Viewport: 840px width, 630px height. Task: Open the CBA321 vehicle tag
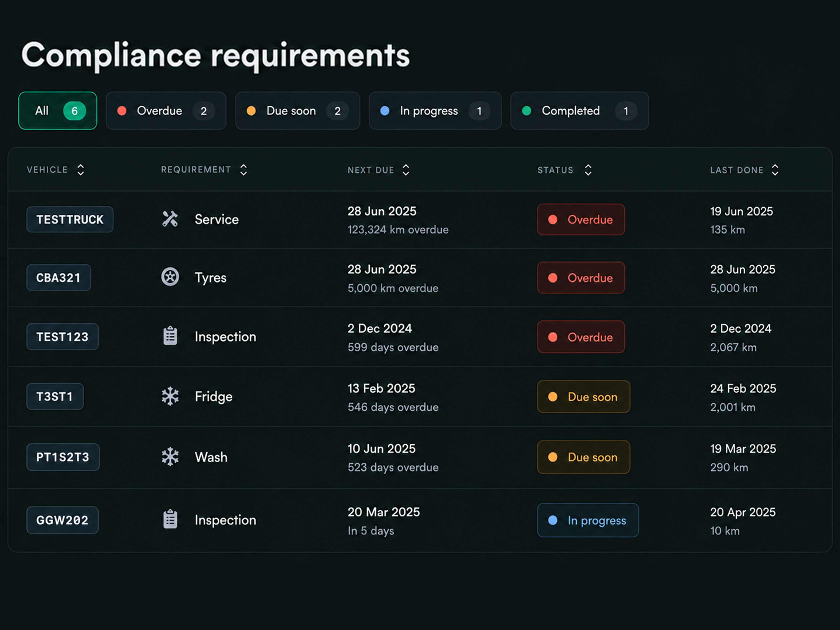58,278
